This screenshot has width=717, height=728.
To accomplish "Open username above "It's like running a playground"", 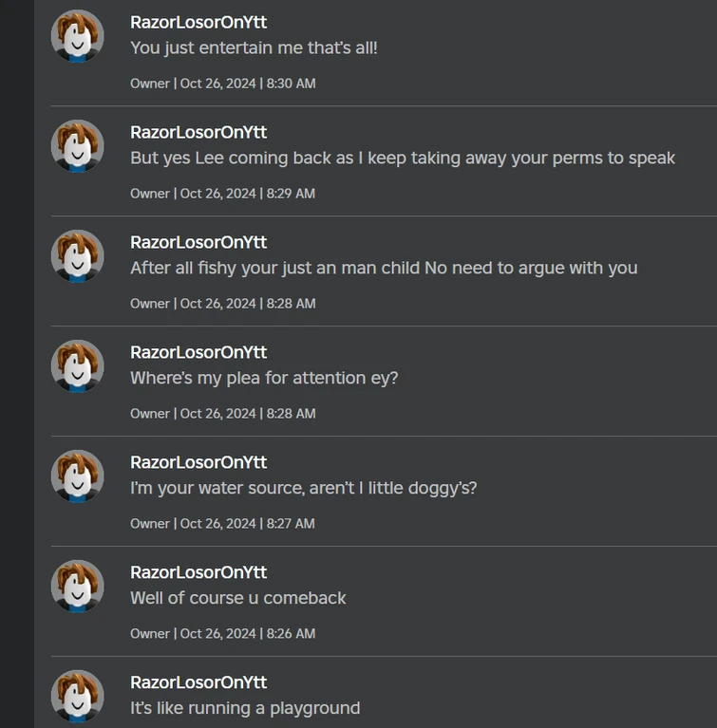I will pyautogui.click(x=198, y=682).
